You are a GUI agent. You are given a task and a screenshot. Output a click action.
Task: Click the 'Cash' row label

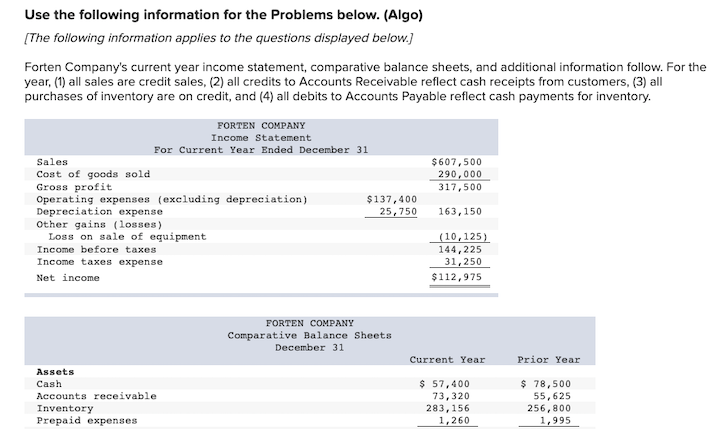pos(49,384)
